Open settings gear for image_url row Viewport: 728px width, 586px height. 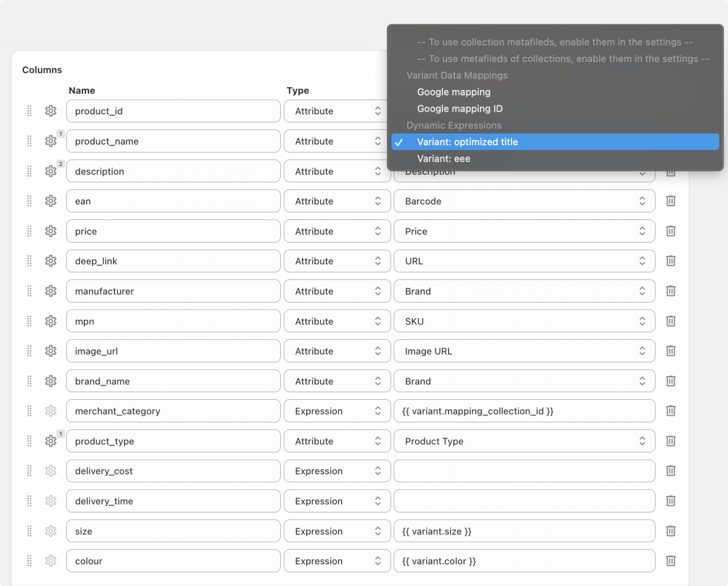pyautogui.click(x=51, y=351)
